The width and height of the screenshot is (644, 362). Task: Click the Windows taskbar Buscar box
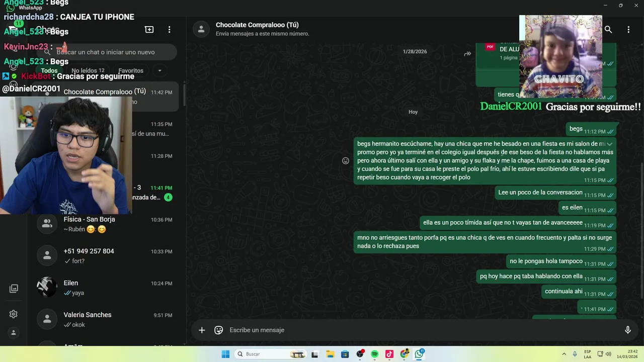271,354
